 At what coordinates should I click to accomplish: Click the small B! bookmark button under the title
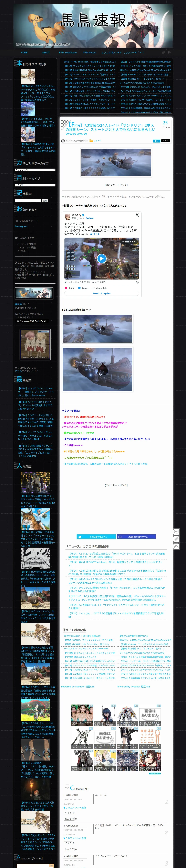point(156,141)
